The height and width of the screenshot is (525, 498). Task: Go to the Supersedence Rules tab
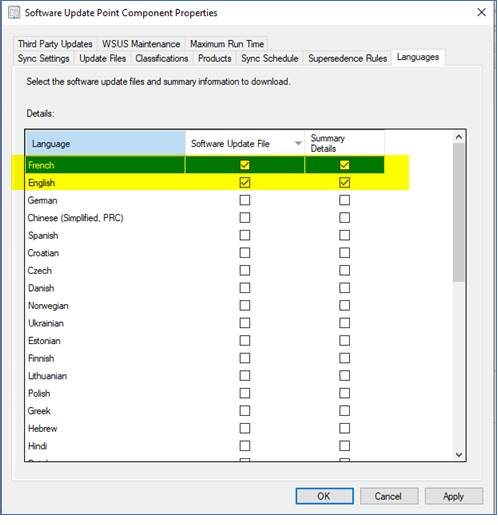(x=348, y=58)
